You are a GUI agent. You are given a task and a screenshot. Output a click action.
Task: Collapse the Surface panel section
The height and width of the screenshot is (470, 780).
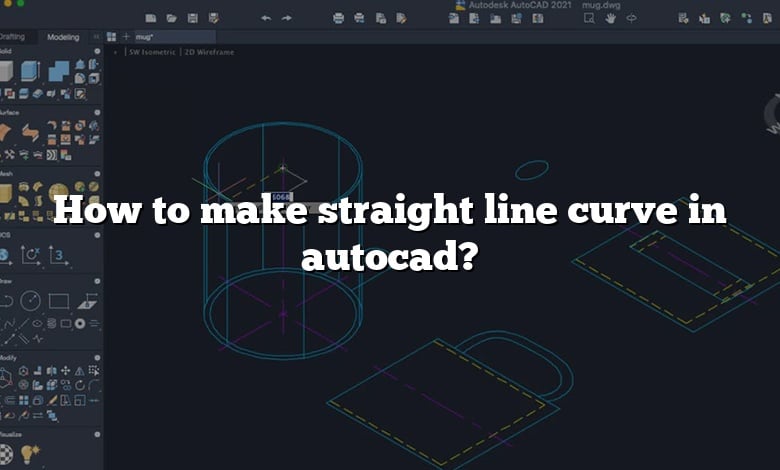[x=96, y=114]
